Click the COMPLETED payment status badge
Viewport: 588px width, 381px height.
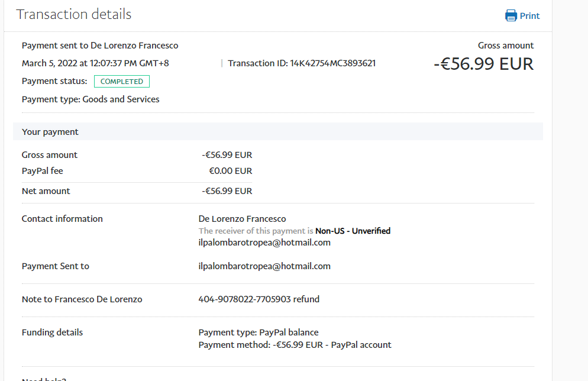(121, 82)
